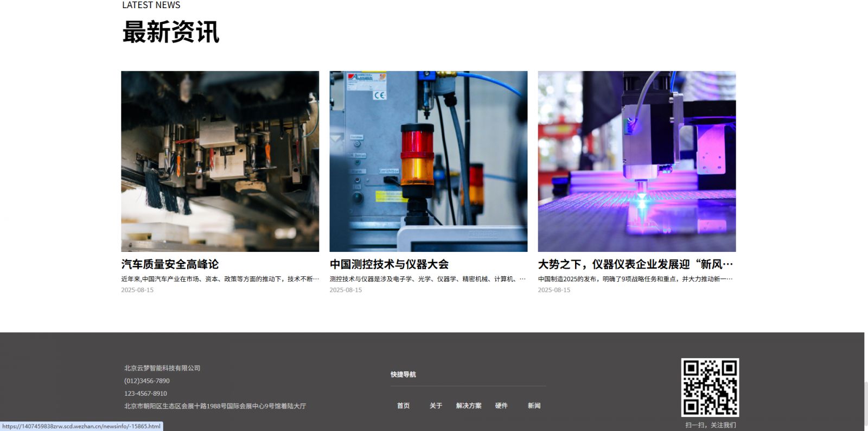The image size is (868, 431).
Task: Click the phone number 123-4567-8910
Action: point(145,394)
